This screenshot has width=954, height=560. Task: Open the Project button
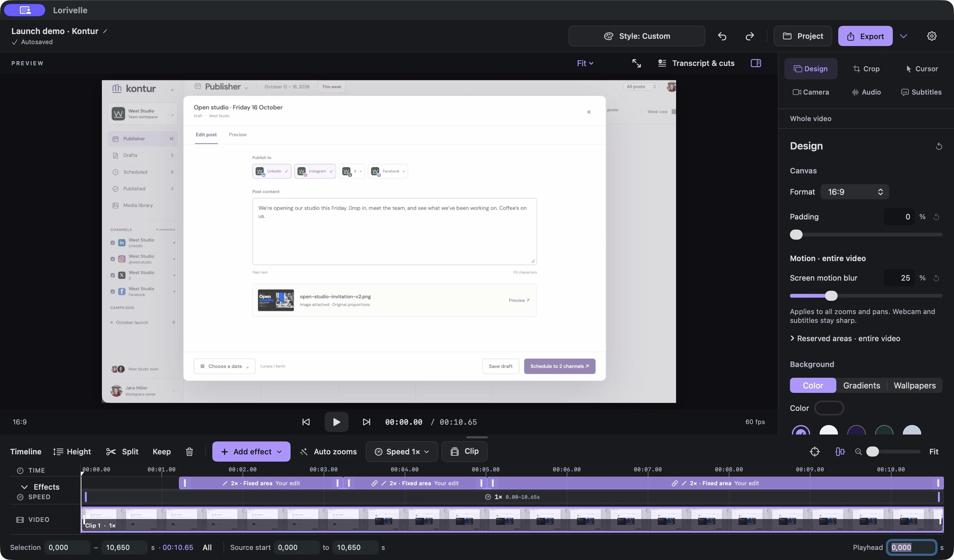coord(803,36)
